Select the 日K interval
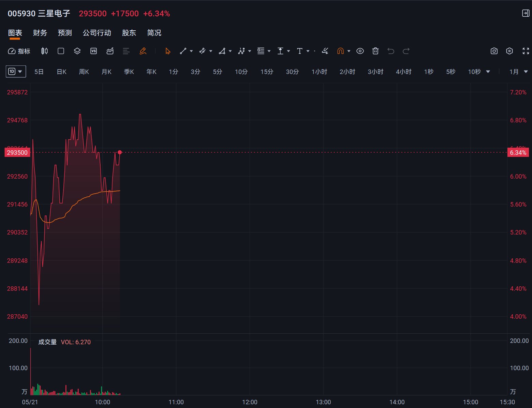The width and height of the screenshot is (532, 408). pyautogui.click(x=61, y=72)
